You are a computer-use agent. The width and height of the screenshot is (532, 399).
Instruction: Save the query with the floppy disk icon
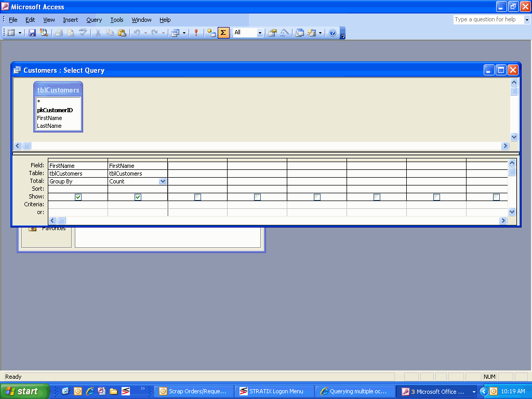coord(32,33)
